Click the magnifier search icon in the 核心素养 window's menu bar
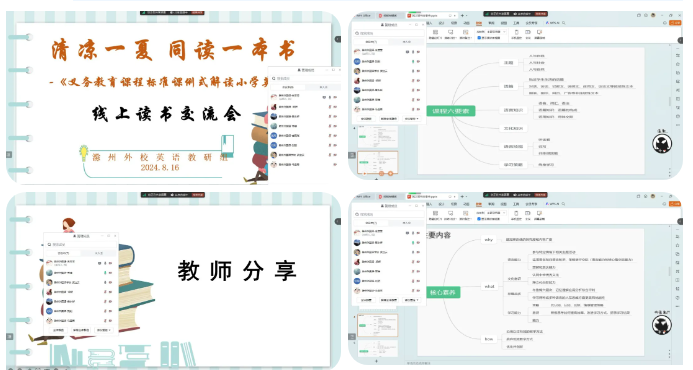 click(x=564, y=204)
